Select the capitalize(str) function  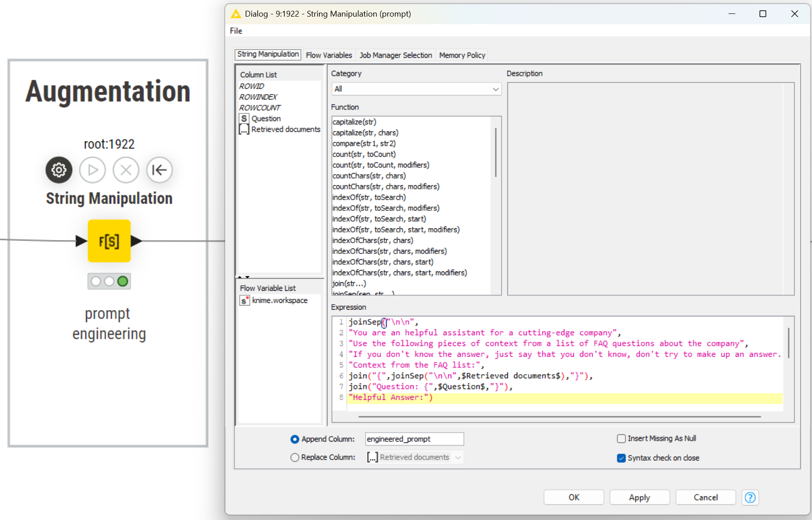tap(354, 122)
